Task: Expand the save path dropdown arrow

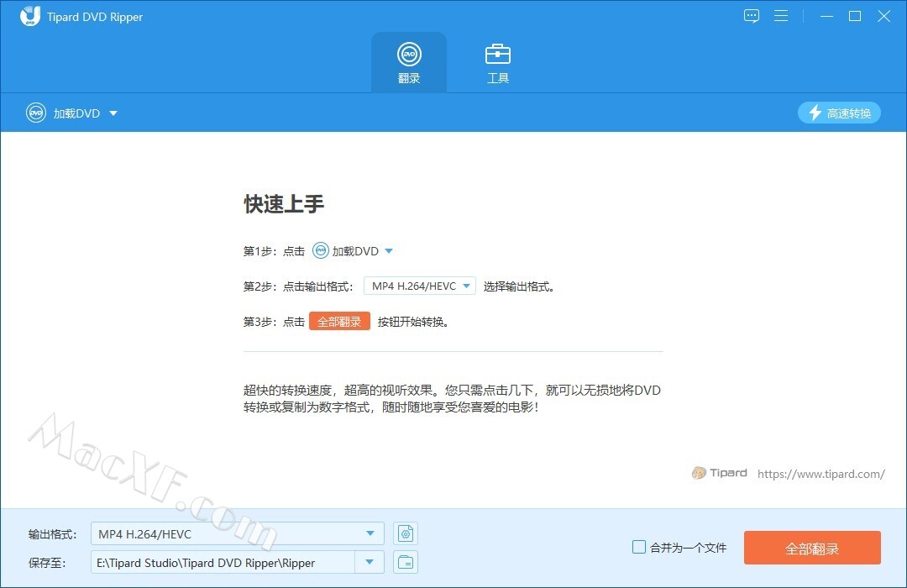Action: (x=370, y=563)
